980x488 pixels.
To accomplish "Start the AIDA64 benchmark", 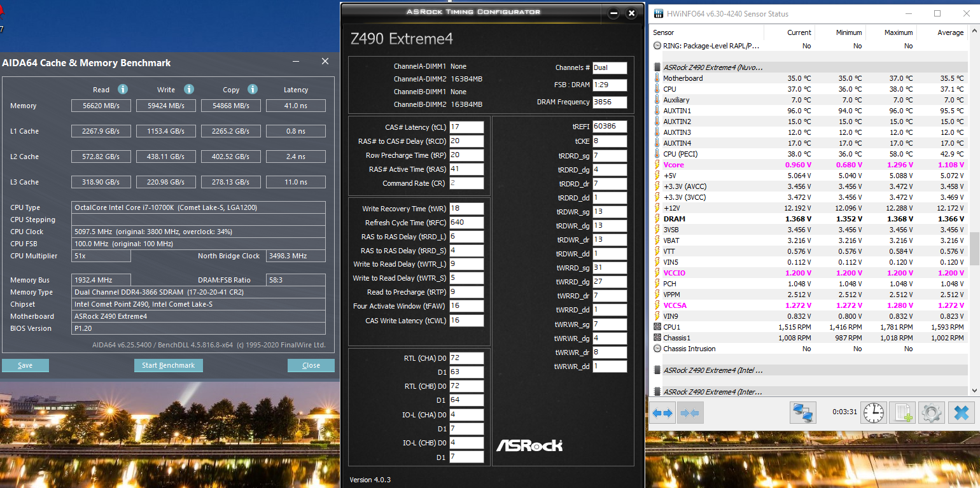I will [169, 365].
